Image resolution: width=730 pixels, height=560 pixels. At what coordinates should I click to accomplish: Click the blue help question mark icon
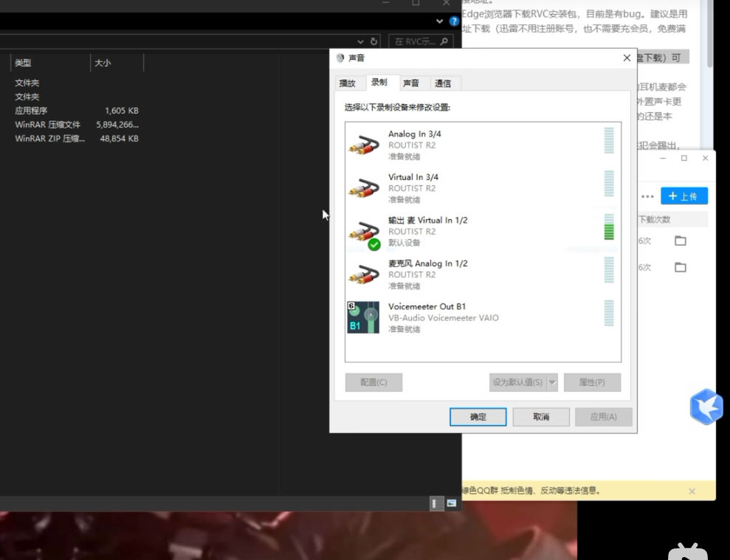pyautogui.click(x=454, y=21)
